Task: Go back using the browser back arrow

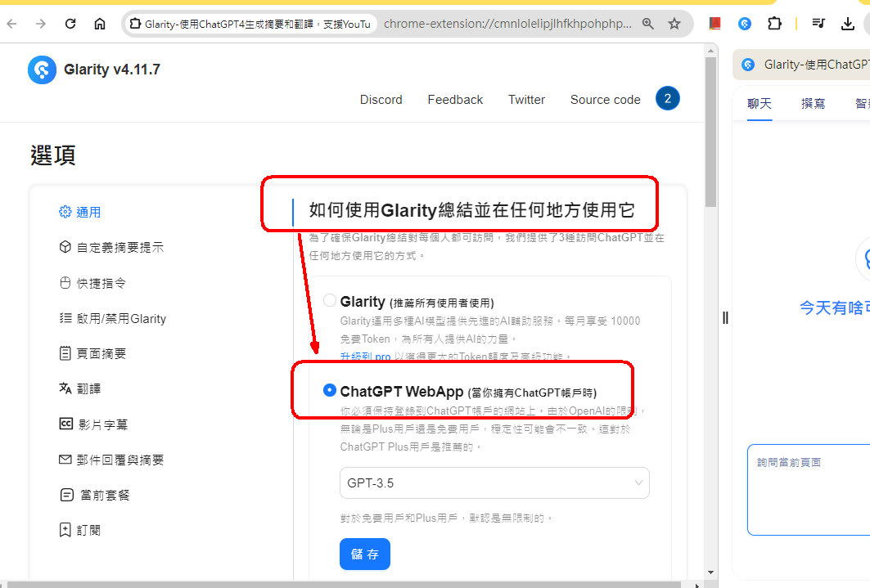Action: (11, 24)
